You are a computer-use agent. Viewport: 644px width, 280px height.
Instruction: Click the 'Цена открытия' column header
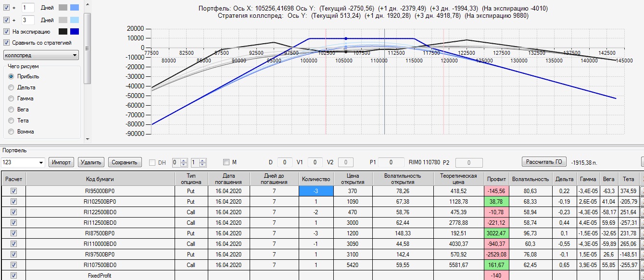(352, 179)
